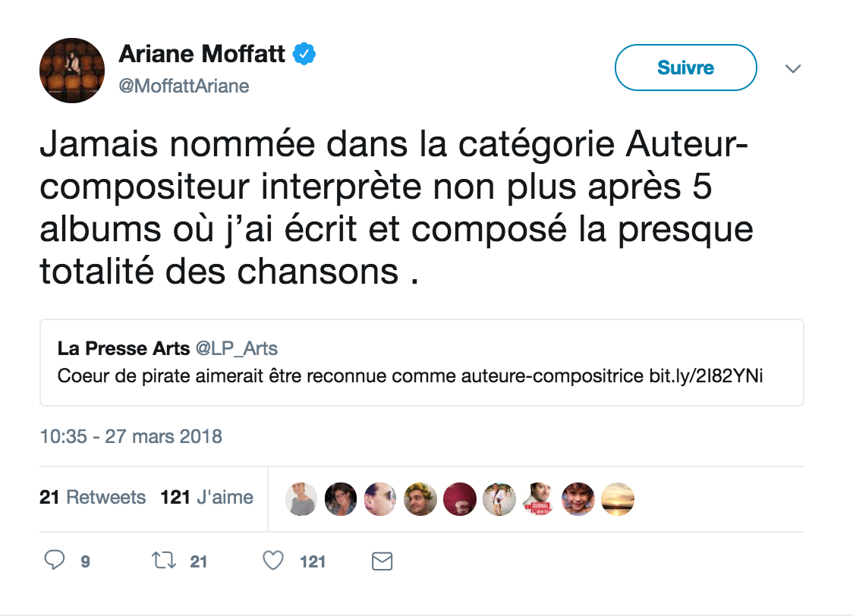Click the flower crown avatar among likers
The height and width of the screenshot is (616, 853).
[420, 498]
